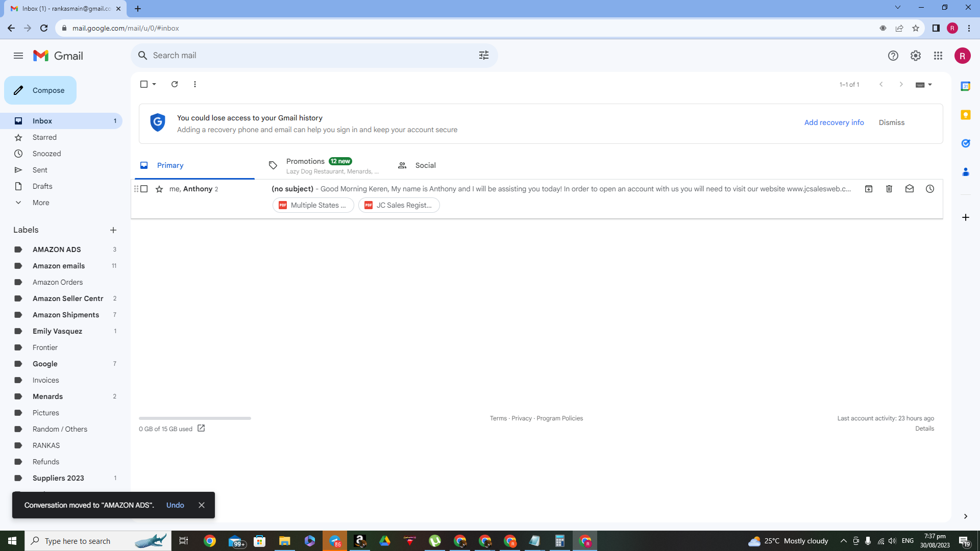
Task: Bookmark this page with the star icon
Action: (x=916, y=28)
